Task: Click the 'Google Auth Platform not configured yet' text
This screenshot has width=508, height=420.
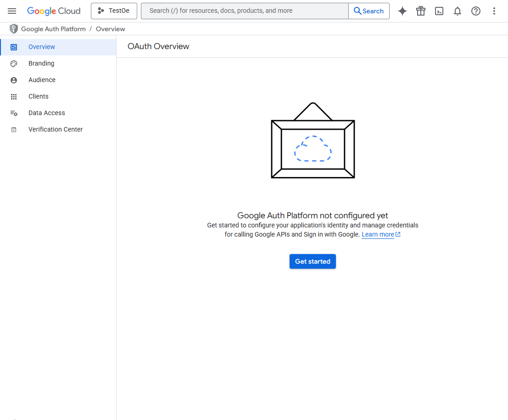Action: click(313, 216)
